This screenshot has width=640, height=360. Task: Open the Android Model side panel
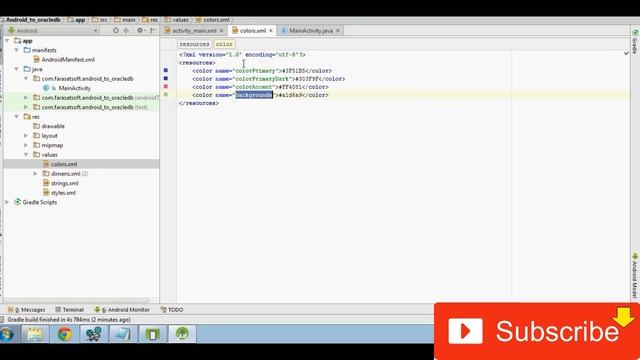[635, 276]
